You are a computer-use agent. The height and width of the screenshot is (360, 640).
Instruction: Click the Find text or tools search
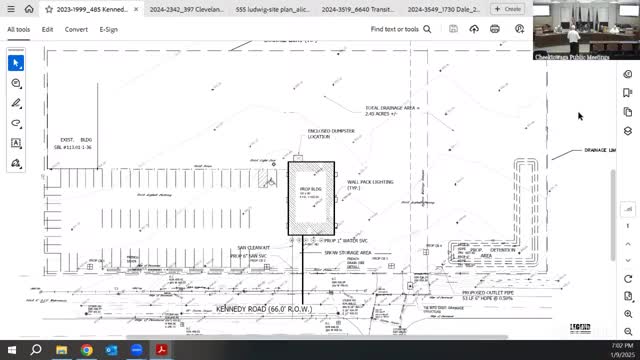(x=401, y=29)
